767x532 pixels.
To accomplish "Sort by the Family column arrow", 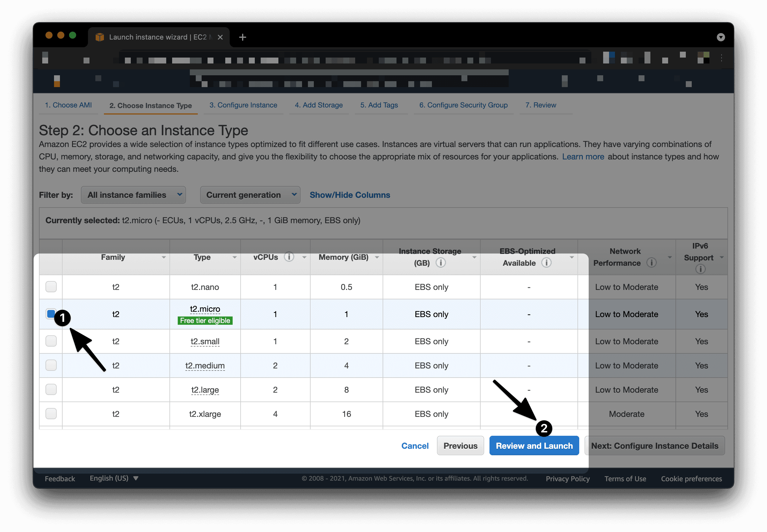I will pos(164,257).
